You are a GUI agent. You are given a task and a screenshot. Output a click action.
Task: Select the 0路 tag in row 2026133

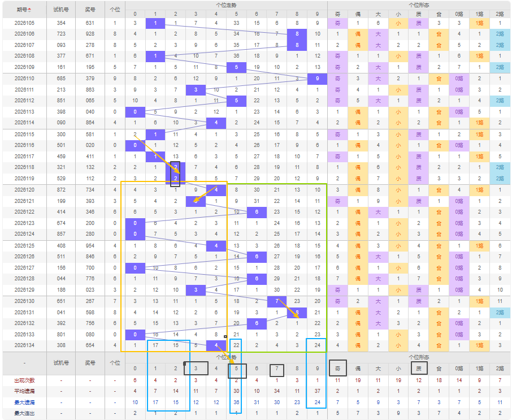(459, 335)
